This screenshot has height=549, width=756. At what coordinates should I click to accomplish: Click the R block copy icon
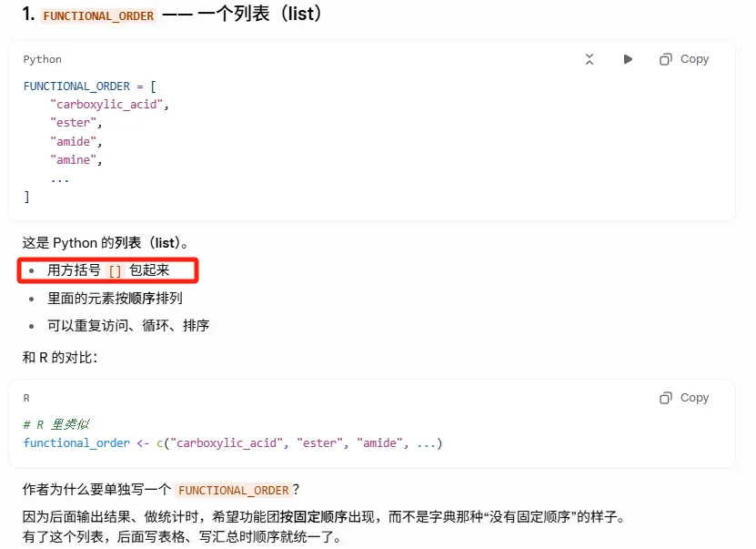665,398
